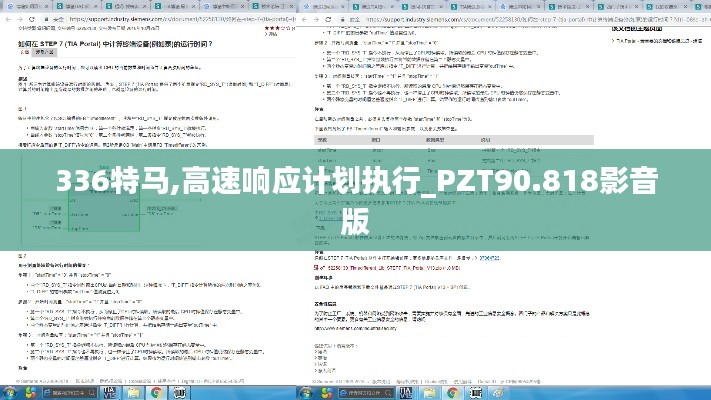Click the article title about STEP 7 (TIA Portal)

coord(115,44)
